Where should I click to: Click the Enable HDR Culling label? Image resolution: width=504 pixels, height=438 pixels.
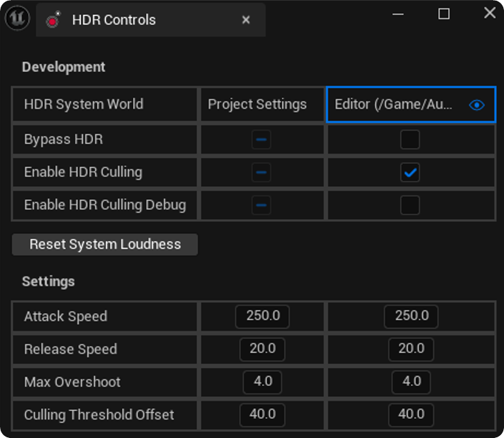[x=83, y=172]
